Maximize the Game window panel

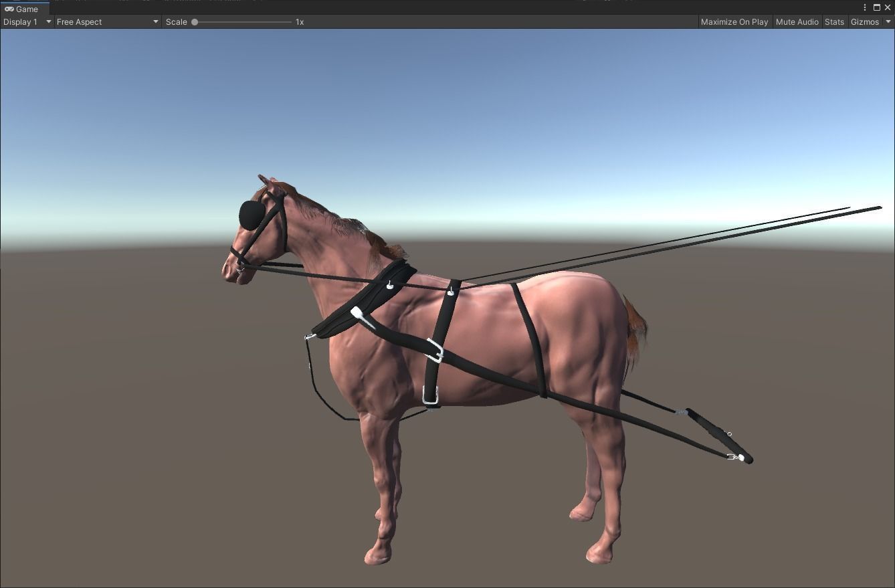pos(877,7)
